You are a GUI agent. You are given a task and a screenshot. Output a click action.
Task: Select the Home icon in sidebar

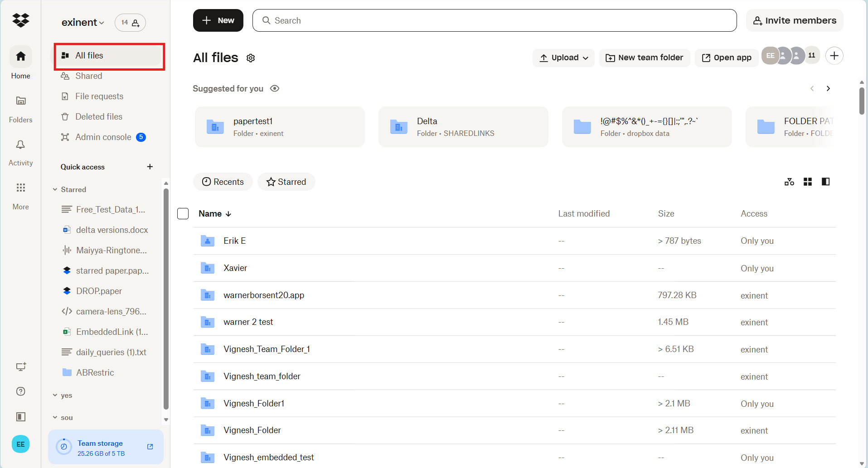[x=20, y=56]
